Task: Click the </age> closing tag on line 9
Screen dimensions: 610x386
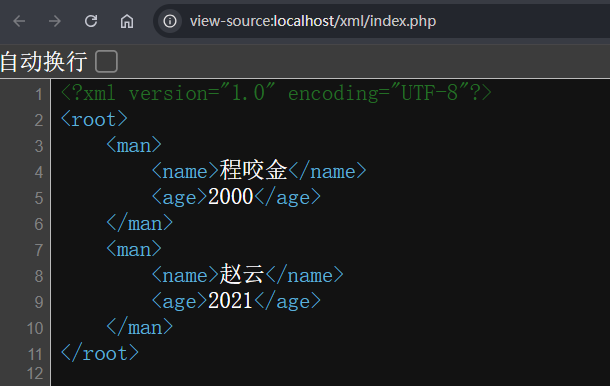Action: click(287, 301)
